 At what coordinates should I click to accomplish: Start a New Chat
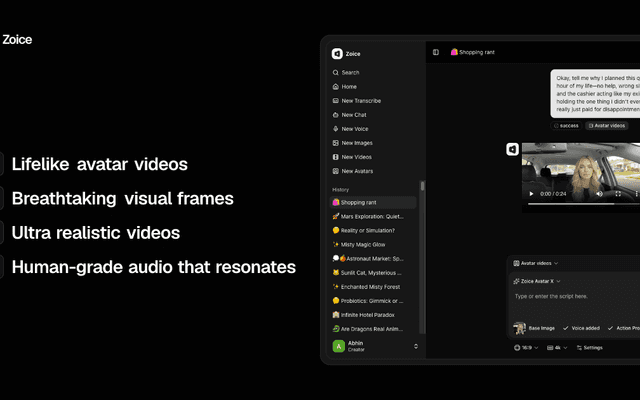coord(349,115)
